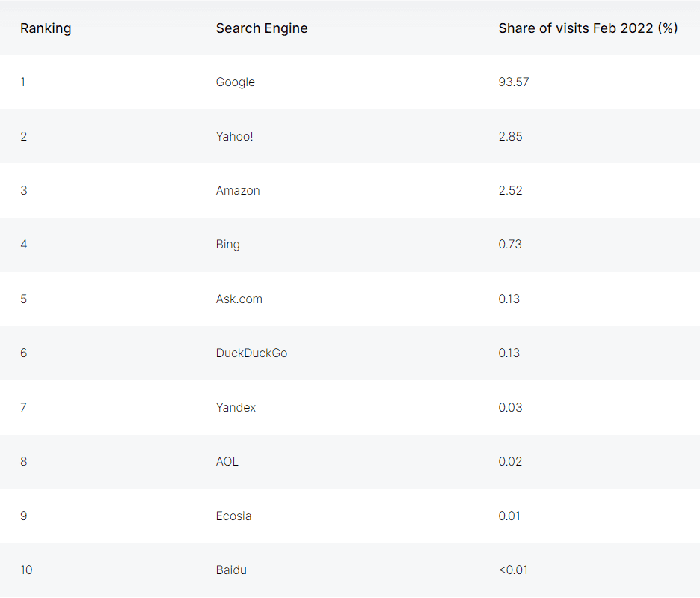Click the 2.52 share value
This screenshot has width=700, height=598.
[511, 191]
